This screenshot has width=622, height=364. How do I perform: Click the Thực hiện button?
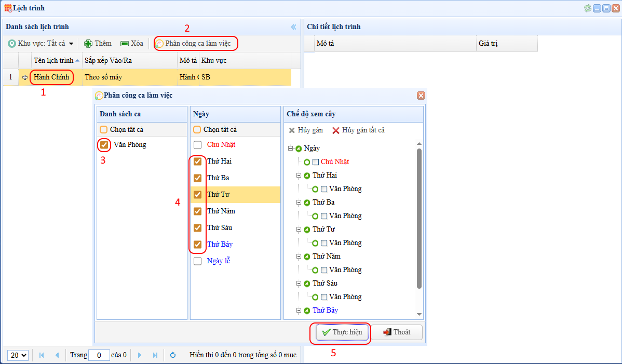coord(342,332)
